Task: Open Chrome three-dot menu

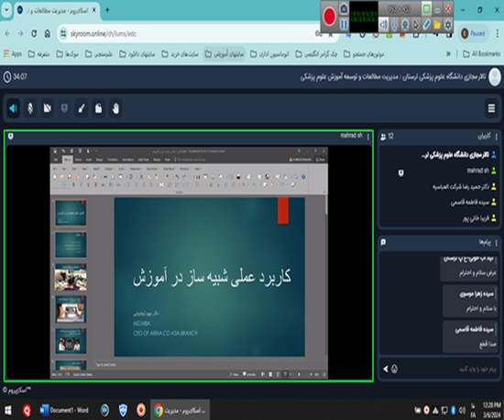Action: [x=498, y=33]
